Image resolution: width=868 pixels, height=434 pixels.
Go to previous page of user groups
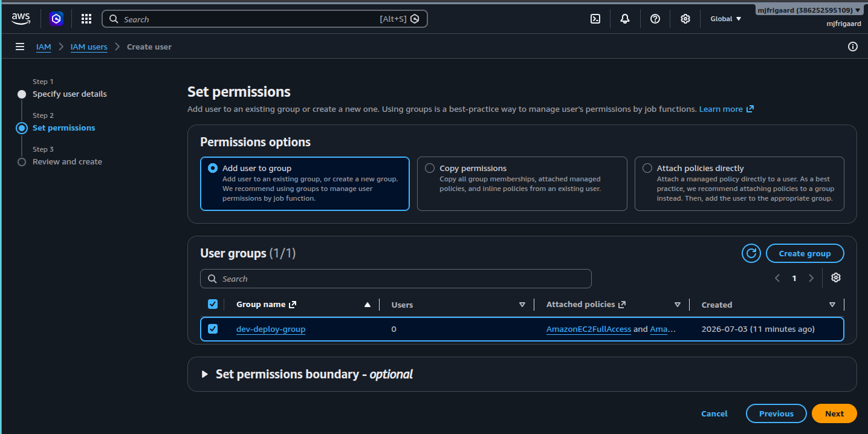coord(777,278)
